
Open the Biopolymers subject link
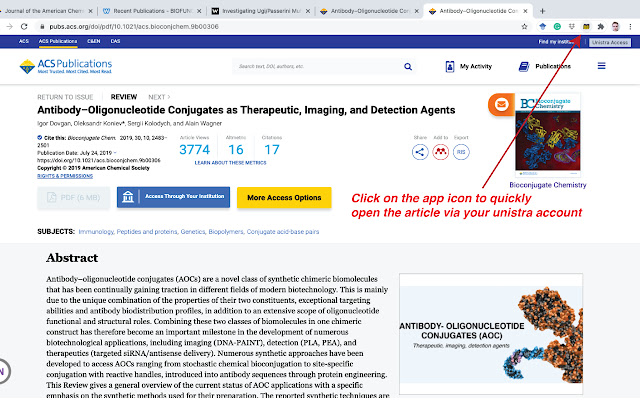point(226,232)
